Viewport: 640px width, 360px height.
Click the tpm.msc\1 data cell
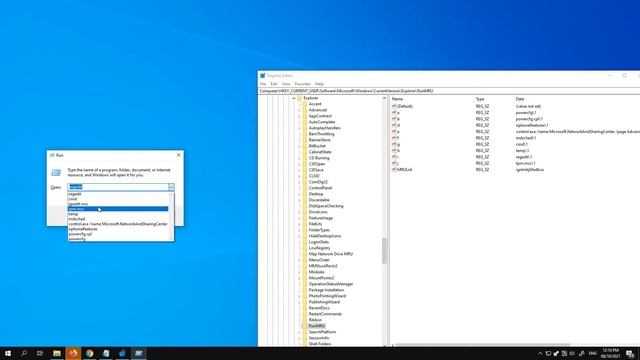pos(525,163)
